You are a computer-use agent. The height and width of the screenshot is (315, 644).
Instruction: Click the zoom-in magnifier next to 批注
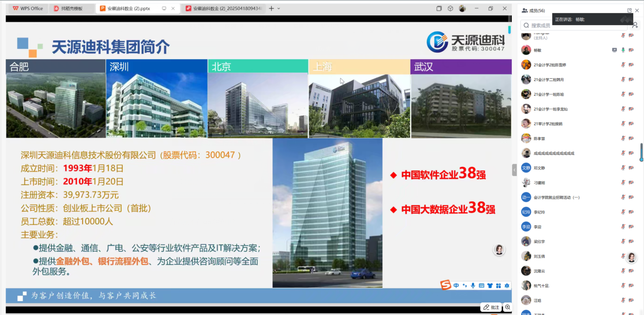(508, 307)
